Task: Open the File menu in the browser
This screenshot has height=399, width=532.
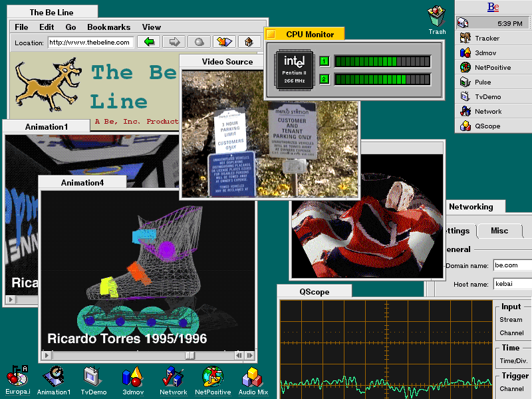Action: pos(21,27)
